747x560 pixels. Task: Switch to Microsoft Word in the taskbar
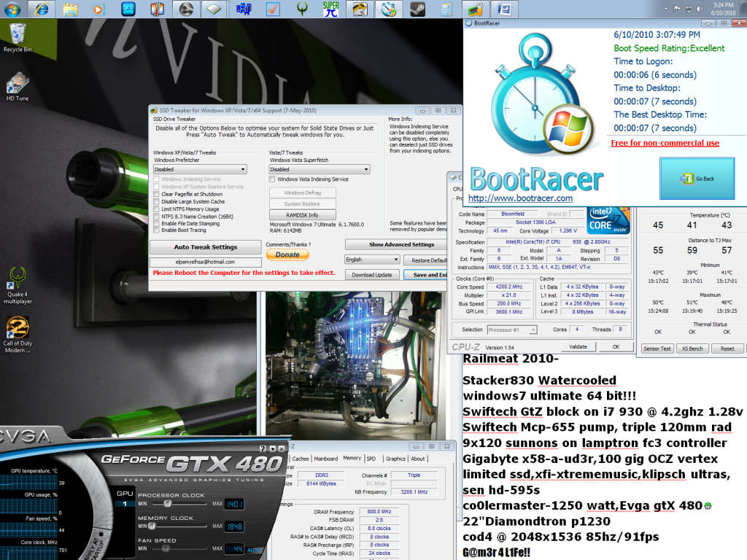click(x=504, y=9)
